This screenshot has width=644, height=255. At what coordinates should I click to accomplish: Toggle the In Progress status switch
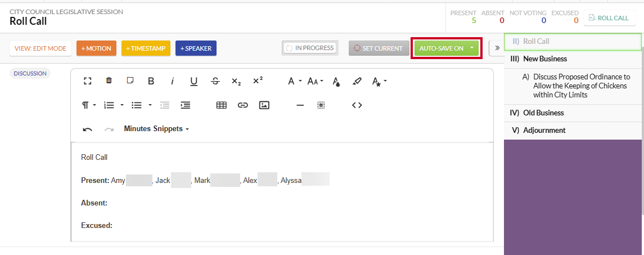coord(310,48)
